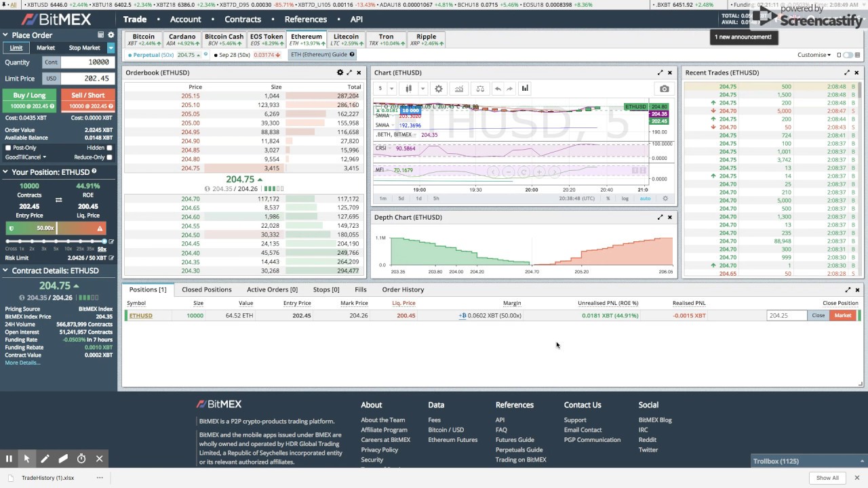This screenshot has width=868, height=488.
Task: Enable the Post-Only checkbox
Action: (x=8, y=148)
